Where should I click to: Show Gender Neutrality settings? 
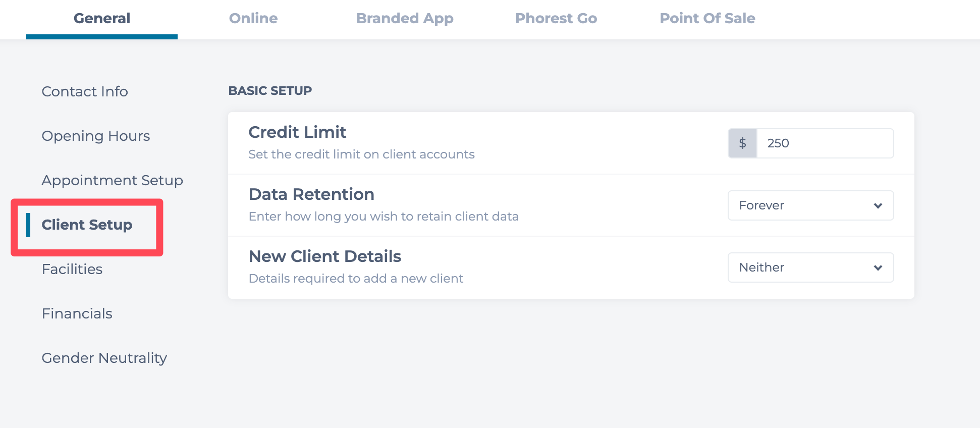104,358
